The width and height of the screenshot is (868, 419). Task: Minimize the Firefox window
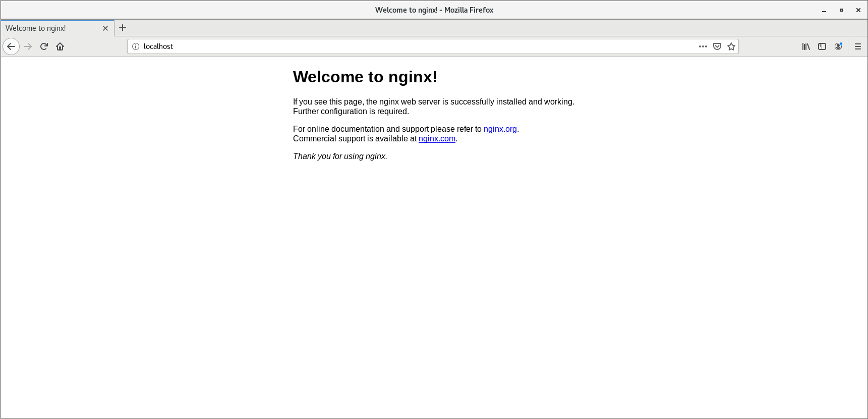824,10
